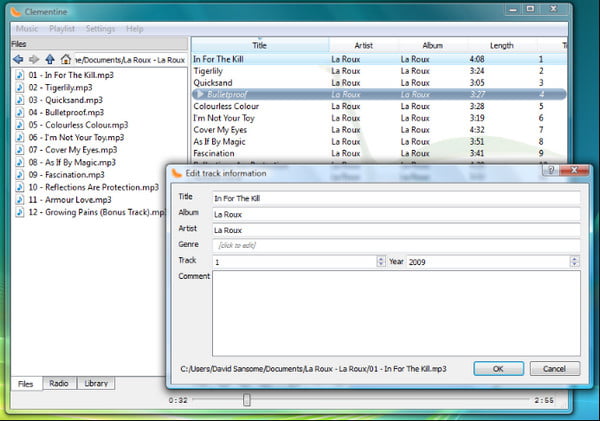
Task: Click the music icon beside 03 - Quicksand.mp3
Action: [20, 100]
